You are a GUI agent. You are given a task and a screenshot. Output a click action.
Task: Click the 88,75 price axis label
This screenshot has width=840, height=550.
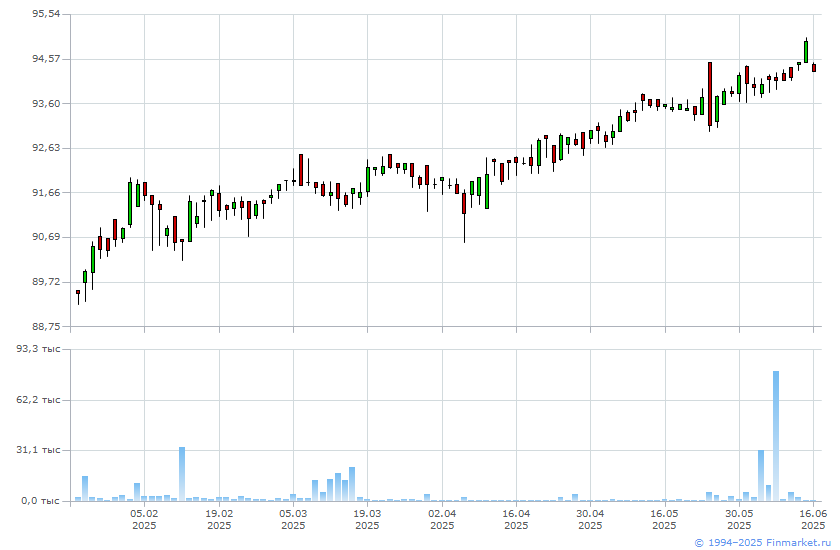[47, 326]
